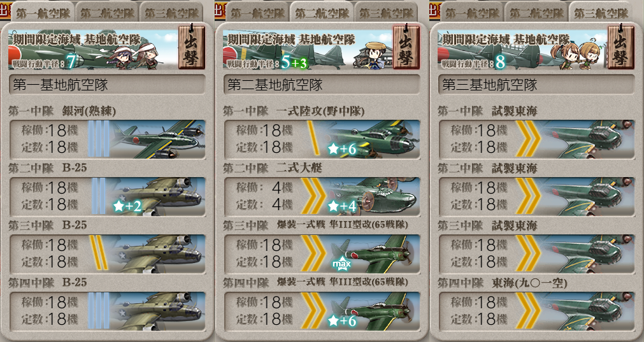Toggle the 出撃 wooden tag on third air base

pos(621,46)
